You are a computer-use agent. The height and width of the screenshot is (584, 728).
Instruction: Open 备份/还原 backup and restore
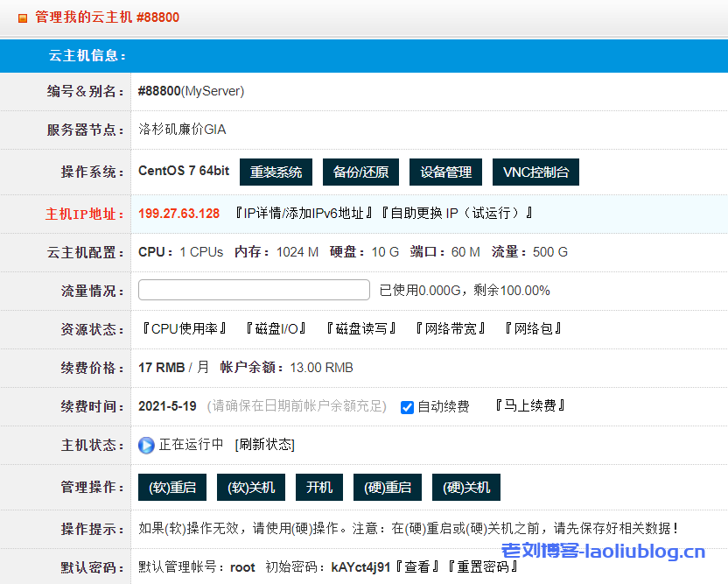(360, 172)
